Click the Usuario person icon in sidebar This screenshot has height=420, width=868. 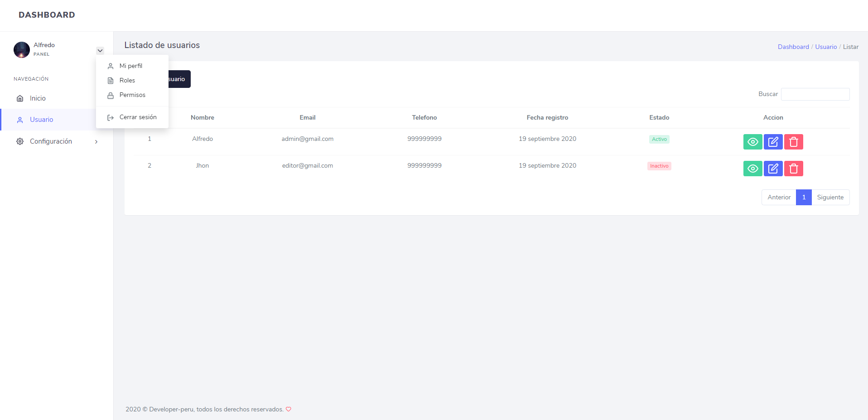pos(20,120)
